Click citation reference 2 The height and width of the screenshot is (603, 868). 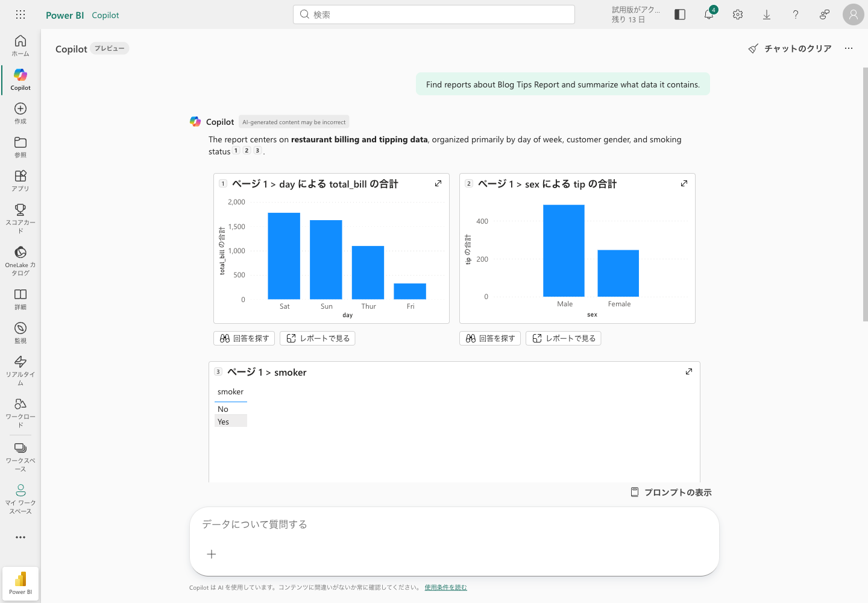[x=247, y=151]
